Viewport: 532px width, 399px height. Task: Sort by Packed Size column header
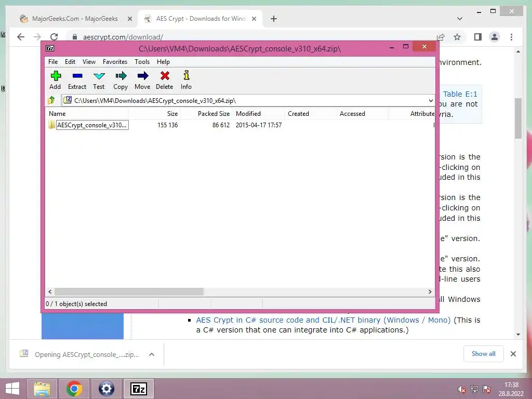point(206,114)
